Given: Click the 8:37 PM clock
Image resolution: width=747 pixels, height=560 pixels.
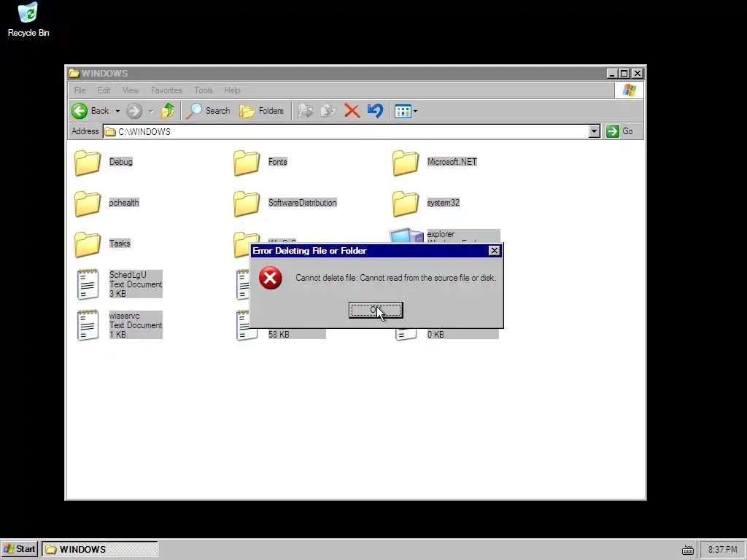Looking at the screenshot, I should point(722,550).
